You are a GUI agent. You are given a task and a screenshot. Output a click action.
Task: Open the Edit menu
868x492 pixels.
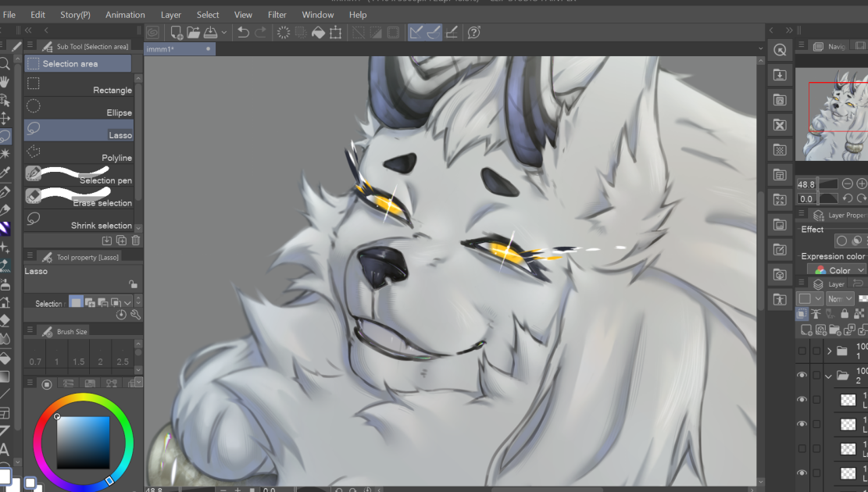coord(38,14)
